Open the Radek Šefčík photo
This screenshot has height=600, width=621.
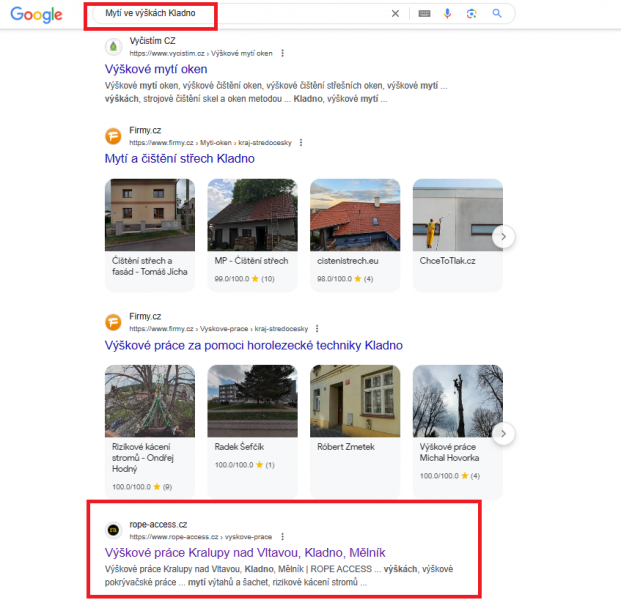[252, 401]
